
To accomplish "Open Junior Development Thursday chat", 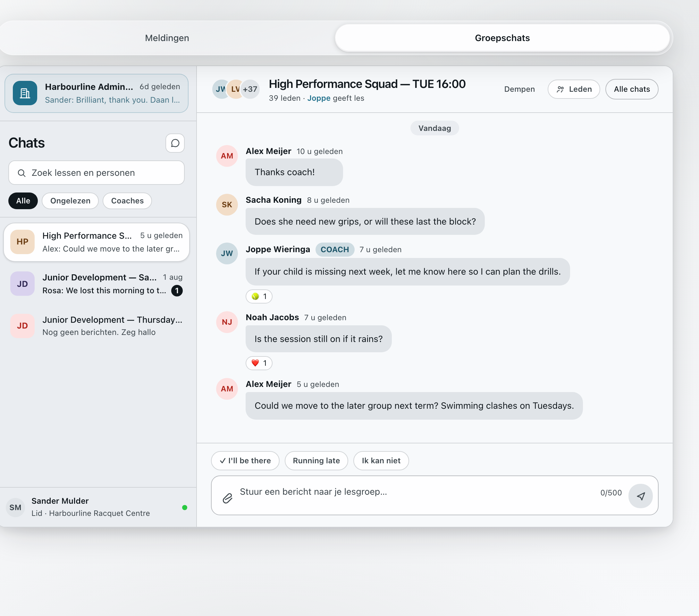I will coord(97,326).
